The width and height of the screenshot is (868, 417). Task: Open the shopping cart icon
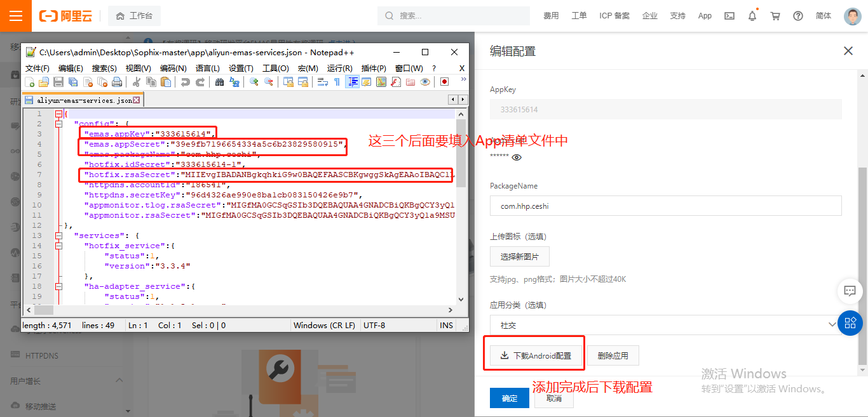click(775, 16)
